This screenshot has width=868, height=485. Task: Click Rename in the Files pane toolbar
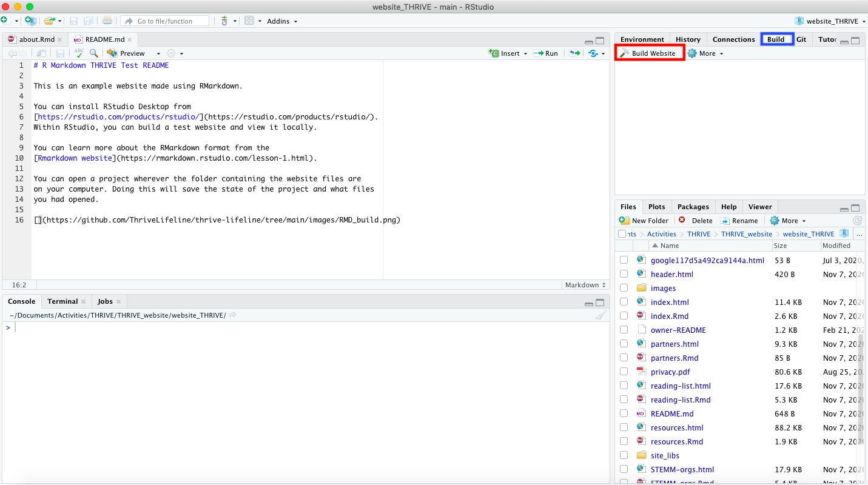point(739,221)
